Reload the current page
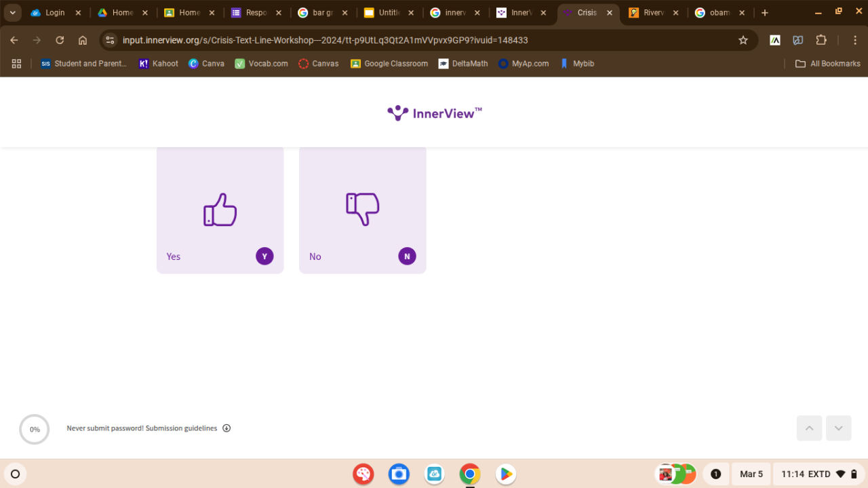The width and height of the screenshot is (868, 488). [x=60, y=40]
